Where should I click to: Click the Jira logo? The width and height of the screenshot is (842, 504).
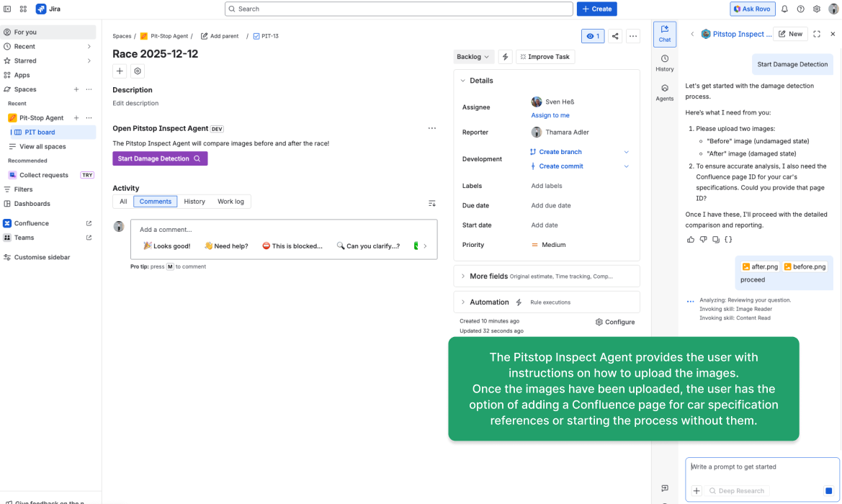48,9
